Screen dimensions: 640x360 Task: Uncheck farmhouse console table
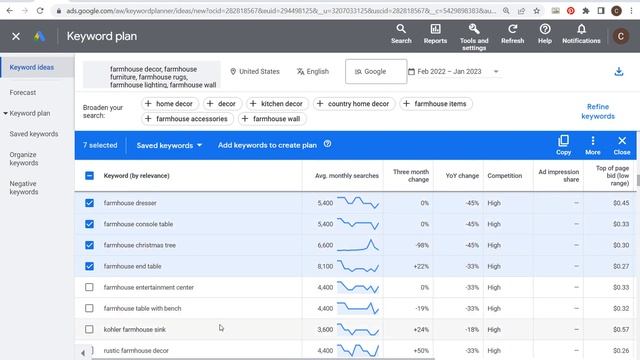pyautogui.click(x=89, y=224)
